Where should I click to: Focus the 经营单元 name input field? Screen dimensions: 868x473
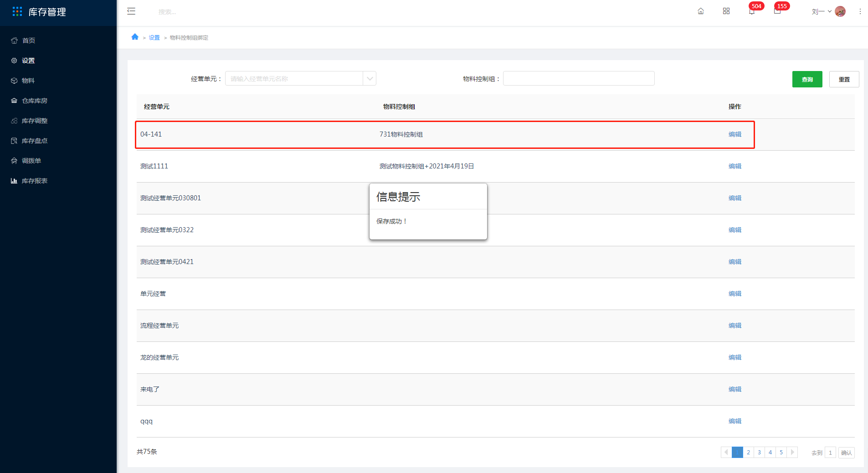click(294, 78)
